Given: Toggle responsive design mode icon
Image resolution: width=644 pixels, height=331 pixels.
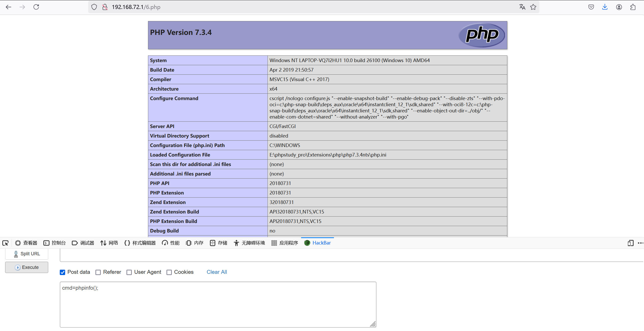Looking at the screenshot, I should click(631, 243).
